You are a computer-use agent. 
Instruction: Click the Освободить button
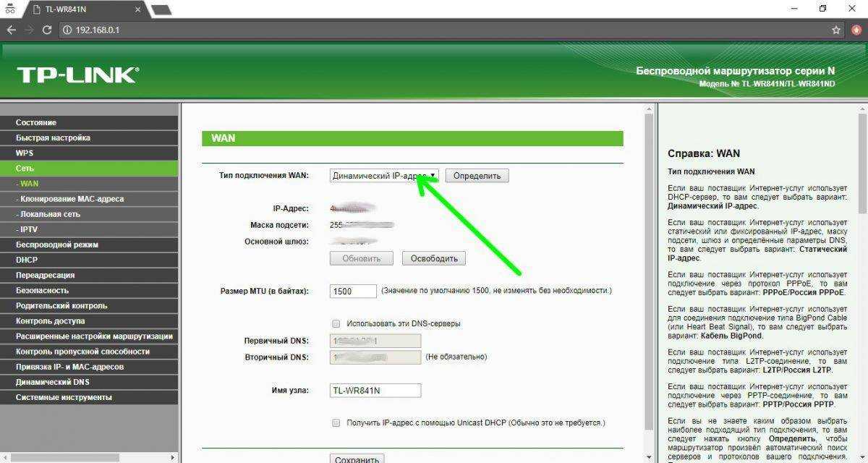click(x=434, y=258)
